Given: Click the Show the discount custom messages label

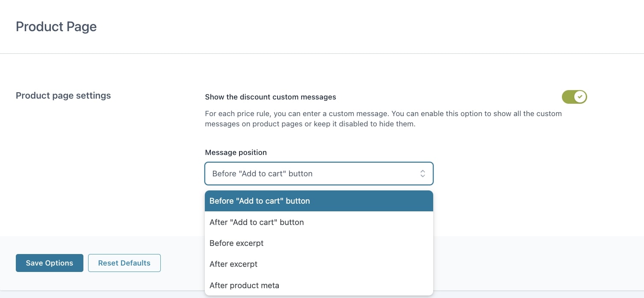Looking at the screenshot, I should (270, 97).
